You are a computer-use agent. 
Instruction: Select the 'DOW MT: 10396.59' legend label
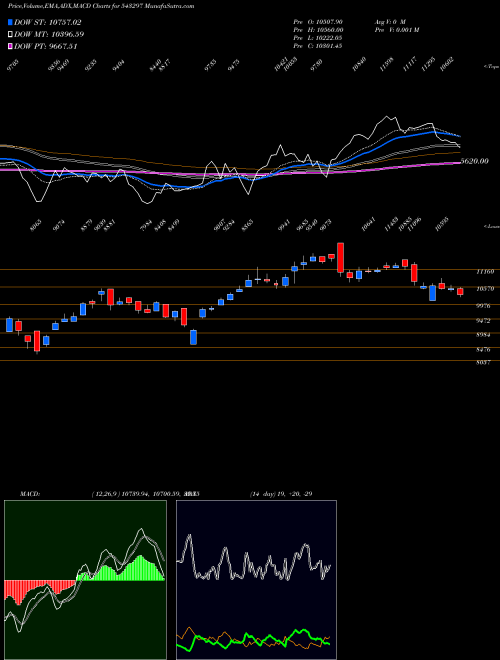click(x=49, y=34)
